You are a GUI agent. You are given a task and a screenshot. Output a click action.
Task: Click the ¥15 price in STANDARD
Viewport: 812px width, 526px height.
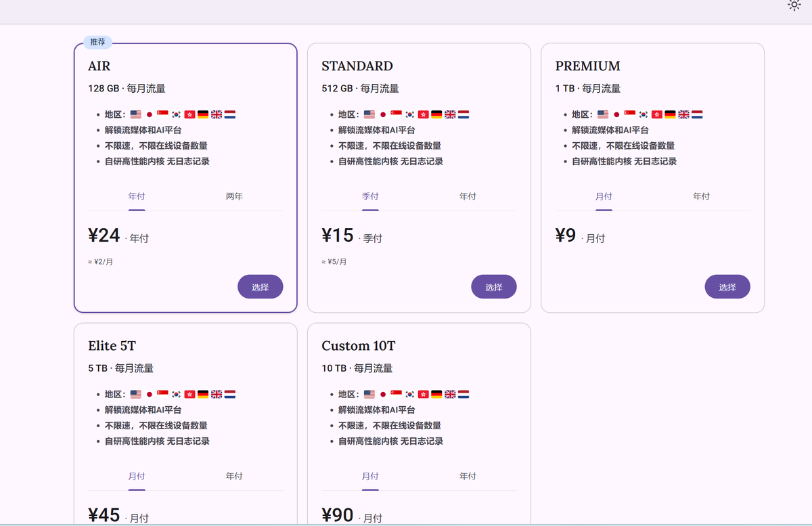(338, 236)
